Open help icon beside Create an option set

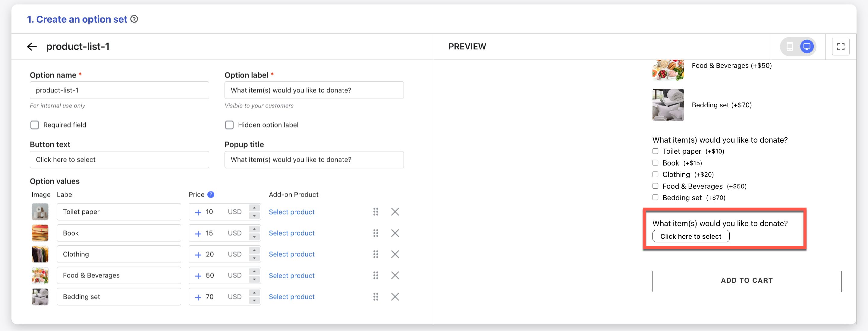tap(134, 19)
